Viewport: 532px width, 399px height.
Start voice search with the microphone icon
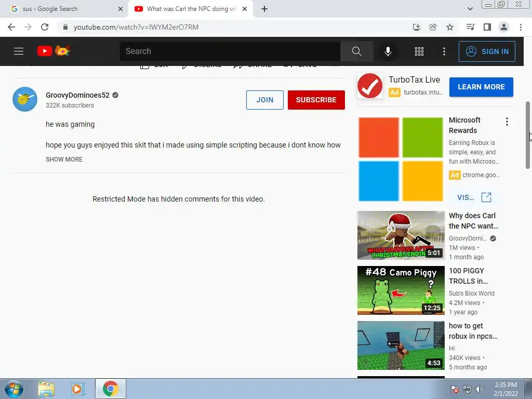click(388, 51)
